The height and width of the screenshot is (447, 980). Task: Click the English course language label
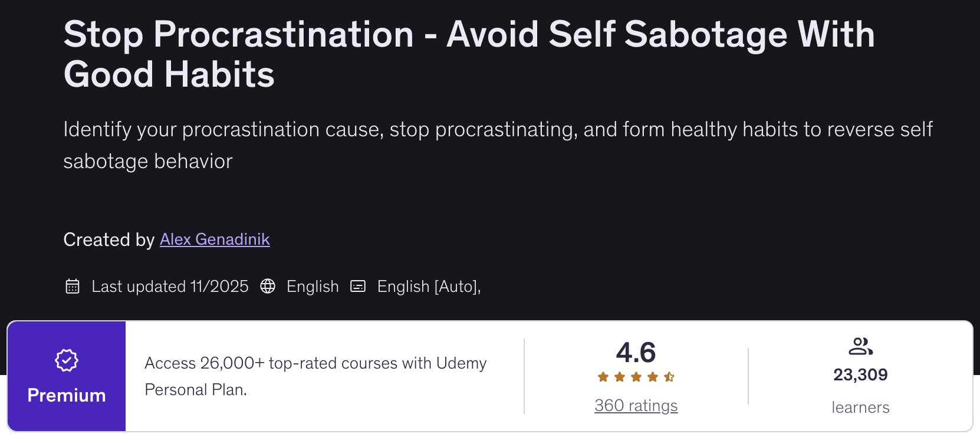click(x=313, y=287)
